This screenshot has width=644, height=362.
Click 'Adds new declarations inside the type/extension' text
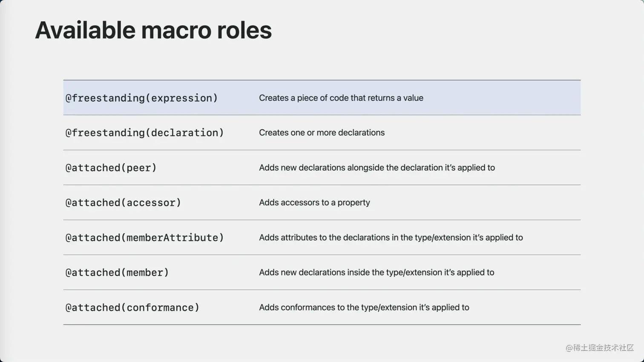click(x=377, y=272)
